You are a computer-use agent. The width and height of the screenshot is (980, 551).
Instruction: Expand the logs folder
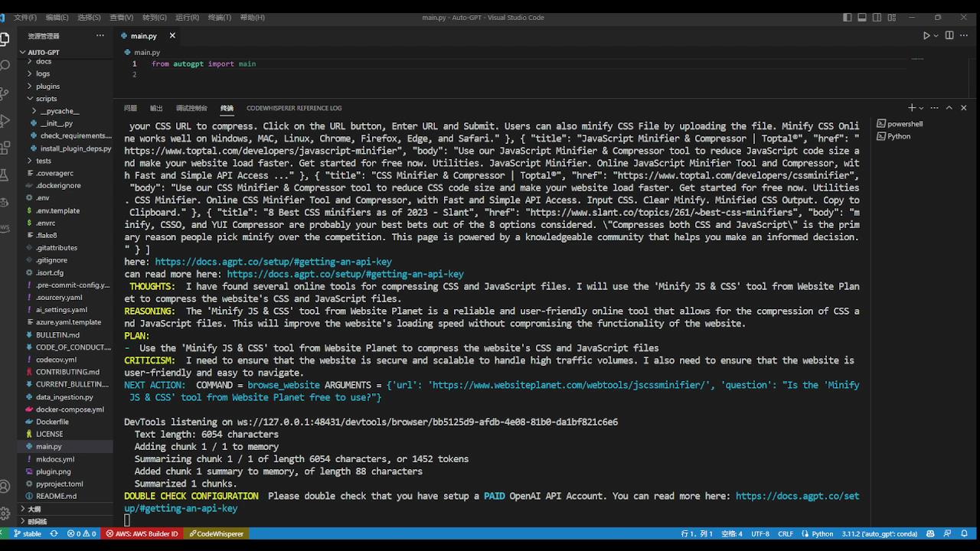click(x=65, y=73)
